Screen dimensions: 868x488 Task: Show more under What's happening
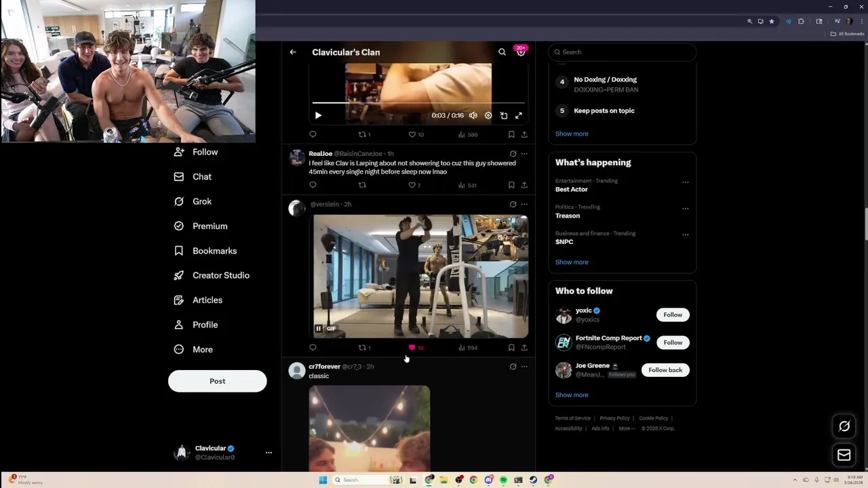click(x=572, y=262)
